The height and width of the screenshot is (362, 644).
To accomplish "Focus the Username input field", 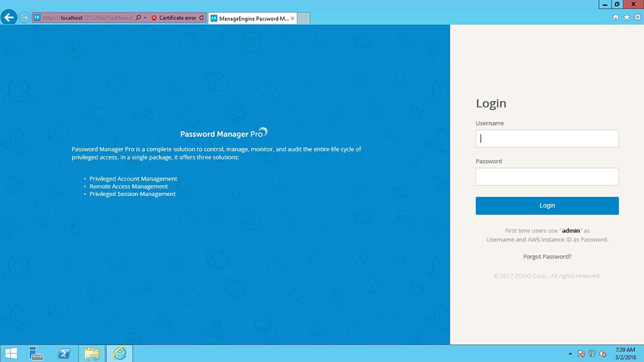I will coord(547,138).
